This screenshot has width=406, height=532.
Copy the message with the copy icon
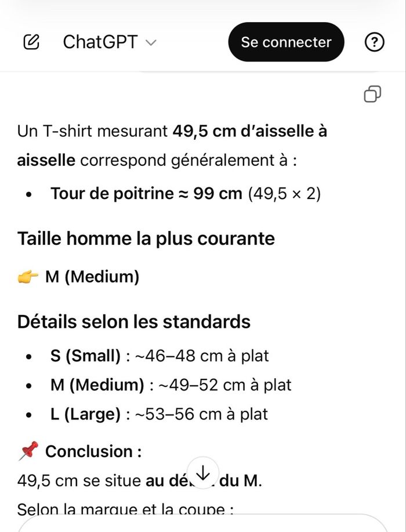click(372, 93)
